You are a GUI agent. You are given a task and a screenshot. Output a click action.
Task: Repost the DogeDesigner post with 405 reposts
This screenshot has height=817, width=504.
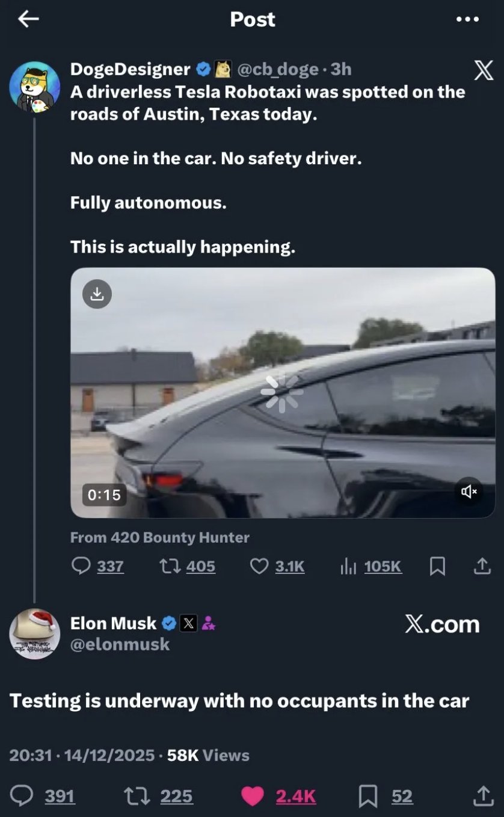click(168, 566)
